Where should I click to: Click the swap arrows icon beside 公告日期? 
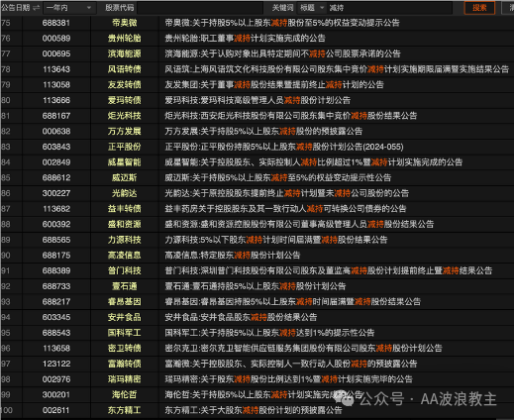click(x=37, y=8)
